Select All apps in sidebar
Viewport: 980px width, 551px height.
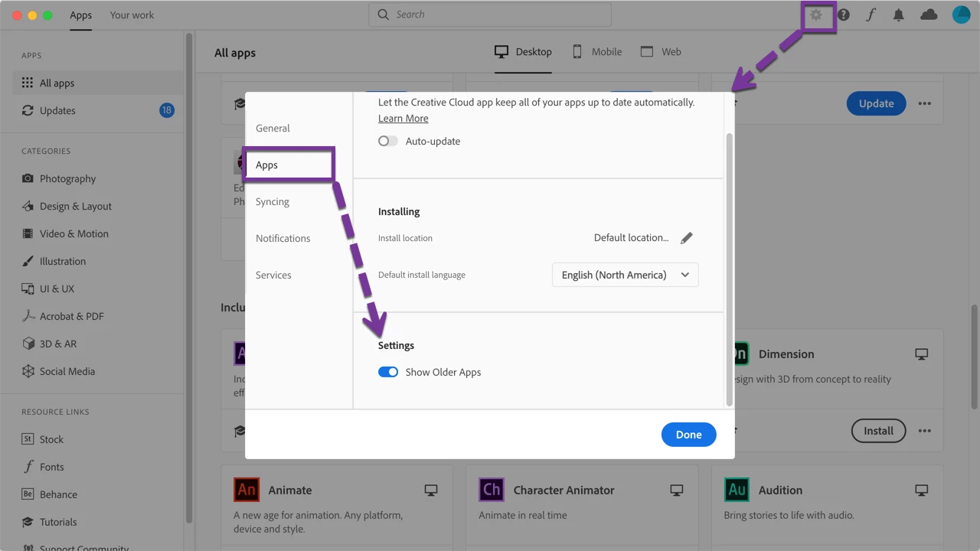tap(98, 83)
